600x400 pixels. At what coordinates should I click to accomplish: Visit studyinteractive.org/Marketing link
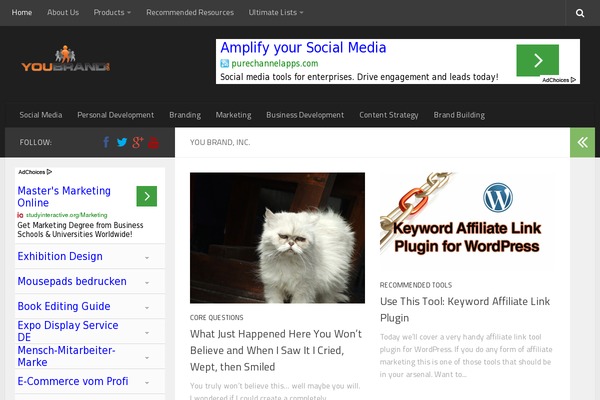67,215
